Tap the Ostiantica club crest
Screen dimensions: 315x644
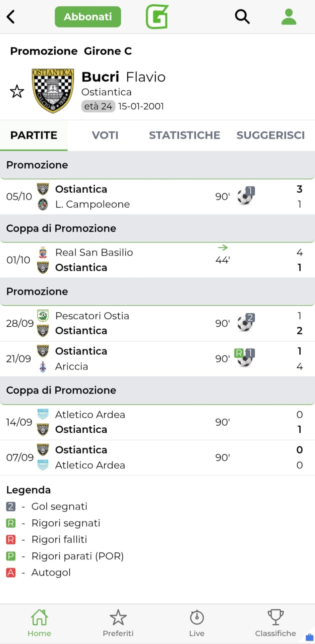pos(53,91)
